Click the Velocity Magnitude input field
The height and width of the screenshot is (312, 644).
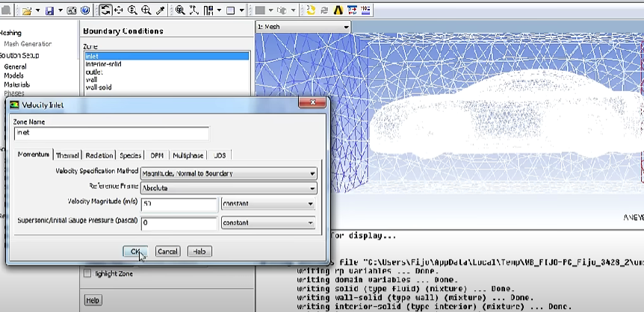coord(178,205)
